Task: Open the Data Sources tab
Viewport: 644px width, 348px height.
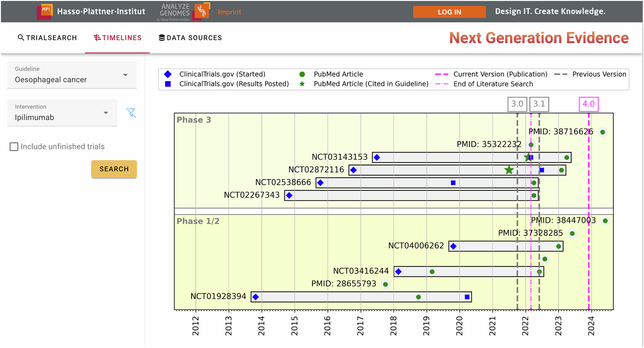Action: pyautogui.click(x=190, y=38)
